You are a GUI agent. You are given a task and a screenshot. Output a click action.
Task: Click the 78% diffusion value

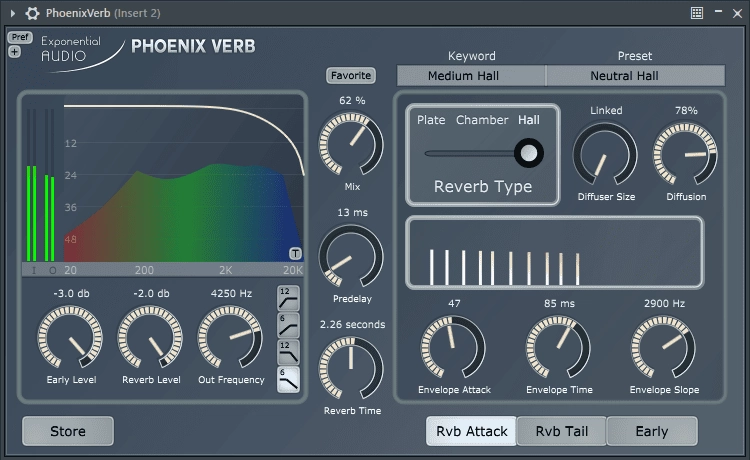tap(686, 110)
